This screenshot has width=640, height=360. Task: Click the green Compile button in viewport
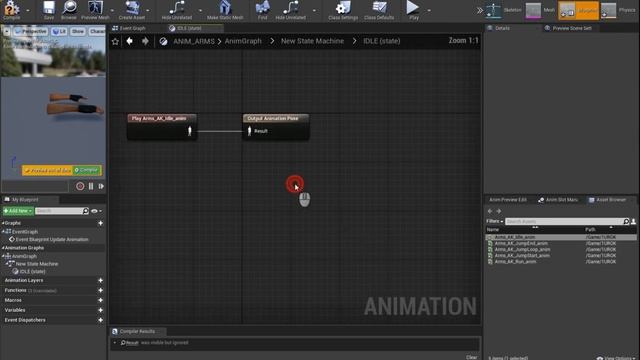click(87, 170)
